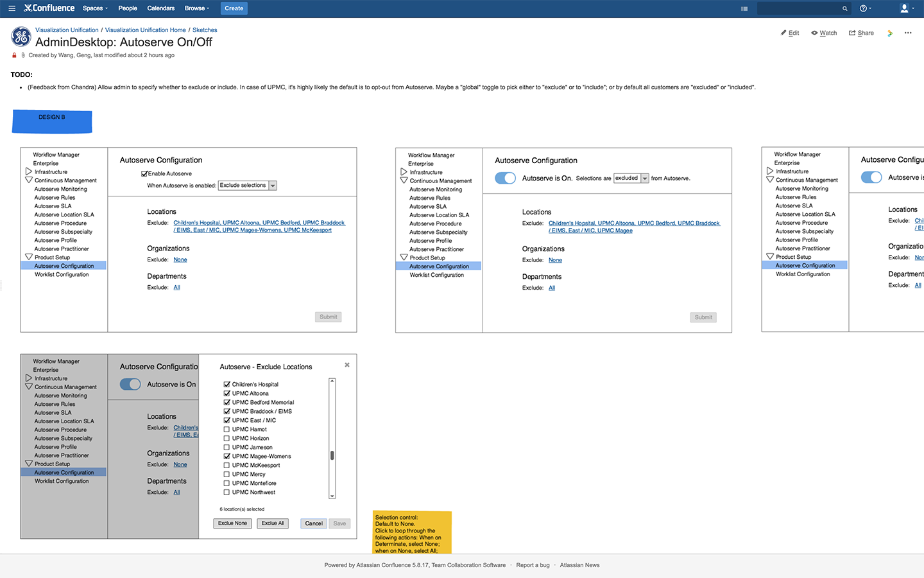Click the GE space logo
The width and height of the screenshot is (924, 578).
click(21, 37)
